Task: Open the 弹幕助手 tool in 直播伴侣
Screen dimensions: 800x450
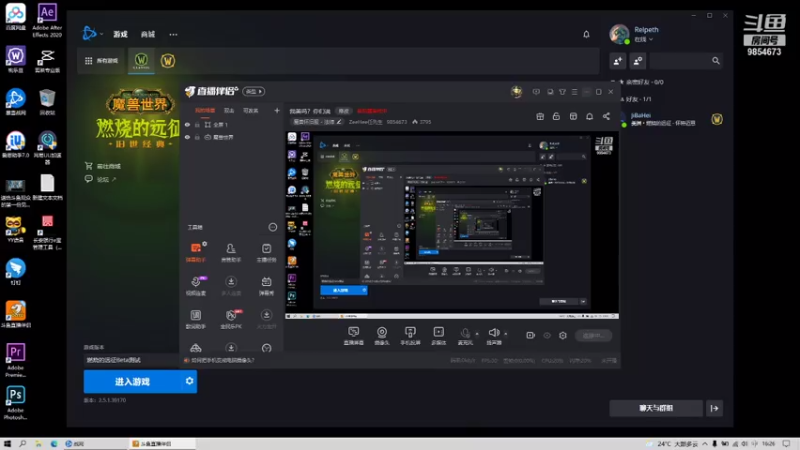Action: click(x=195, y=252)
